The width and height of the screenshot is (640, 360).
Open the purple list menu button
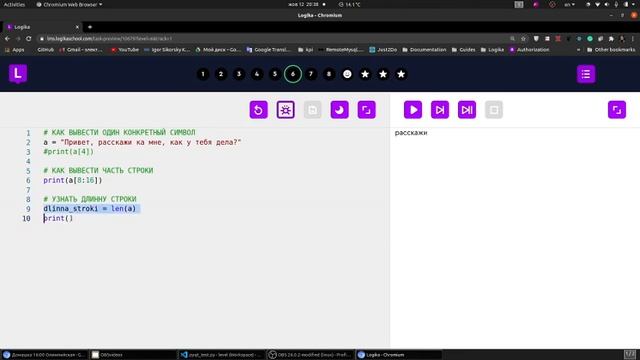586,74
